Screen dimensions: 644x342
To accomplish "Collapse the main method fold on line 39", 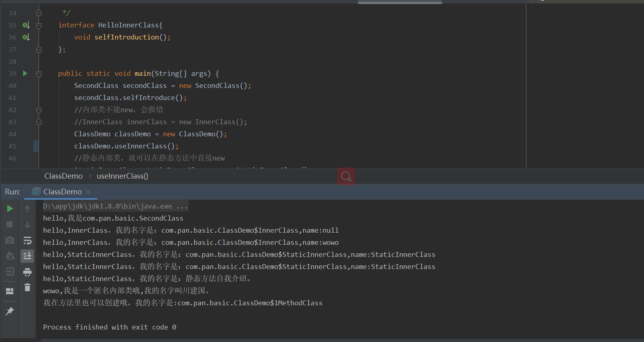I will point(39,74).
